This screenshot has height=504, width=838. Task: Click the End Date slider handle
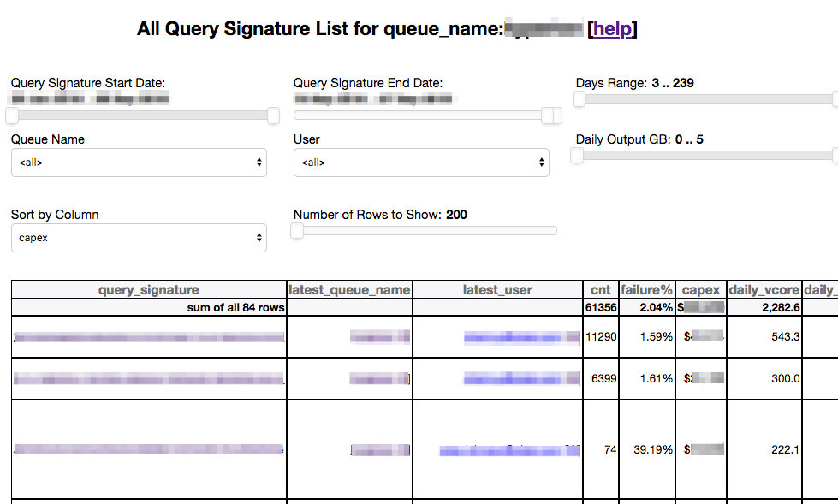[552, 116]
